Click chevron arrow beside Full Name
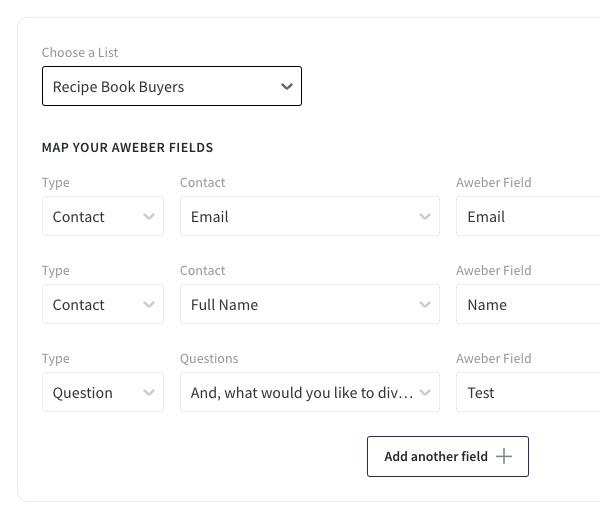 tap(425, 305)
